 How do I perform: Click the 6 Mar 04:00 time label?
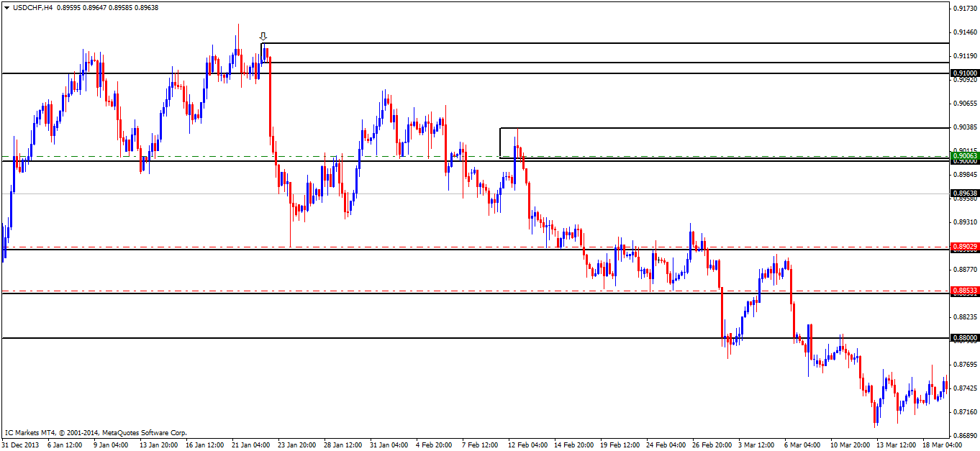point(803,445)
